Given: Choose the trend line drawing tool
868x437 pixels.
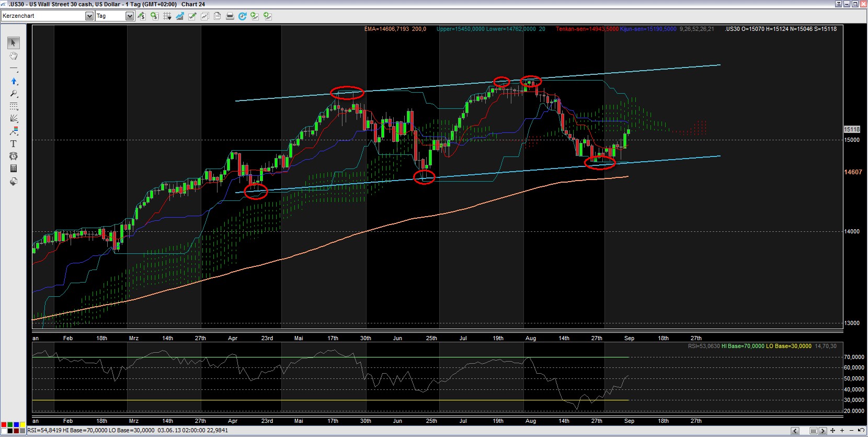Looking at the screenshot, I should coord(14,69).
